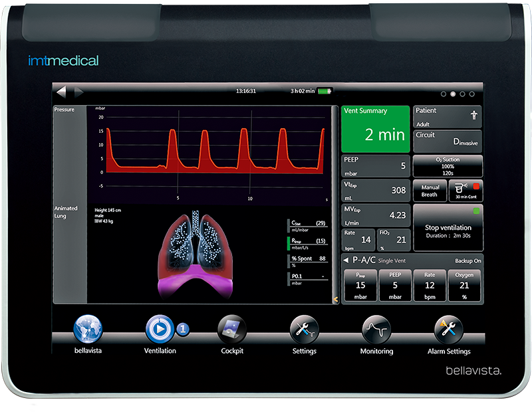This screenshot has height=412, width=532.
Task: Toggle the 30 min Cont nebulizer button
Action: pos(464,191)
